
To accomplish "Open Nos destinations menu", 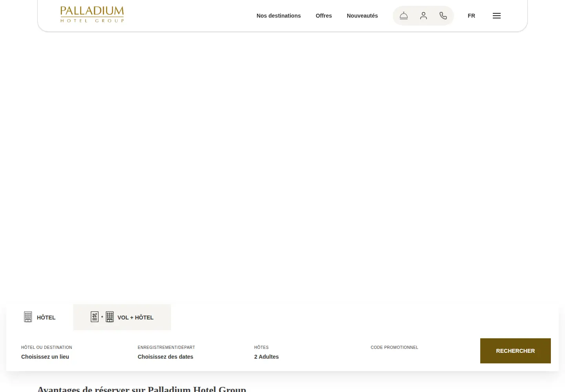I will click(279, 16).
